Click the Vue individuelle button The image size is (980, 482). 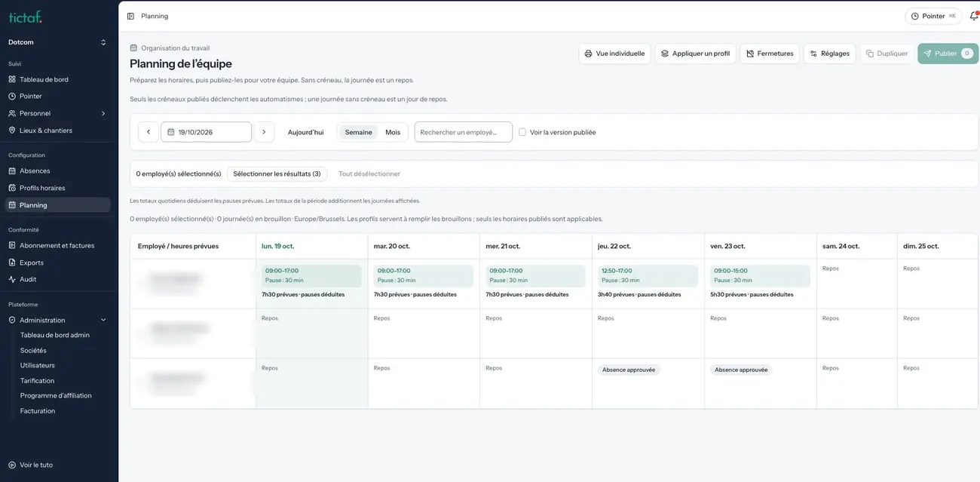[614, 54]
